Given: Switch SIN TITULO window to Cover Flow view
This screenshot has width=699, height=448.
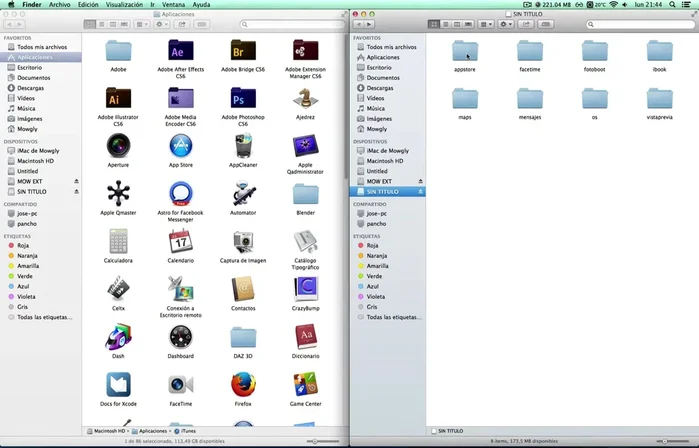Looking at the screenshot, I should pyautogui.click(x=468, y=24).
